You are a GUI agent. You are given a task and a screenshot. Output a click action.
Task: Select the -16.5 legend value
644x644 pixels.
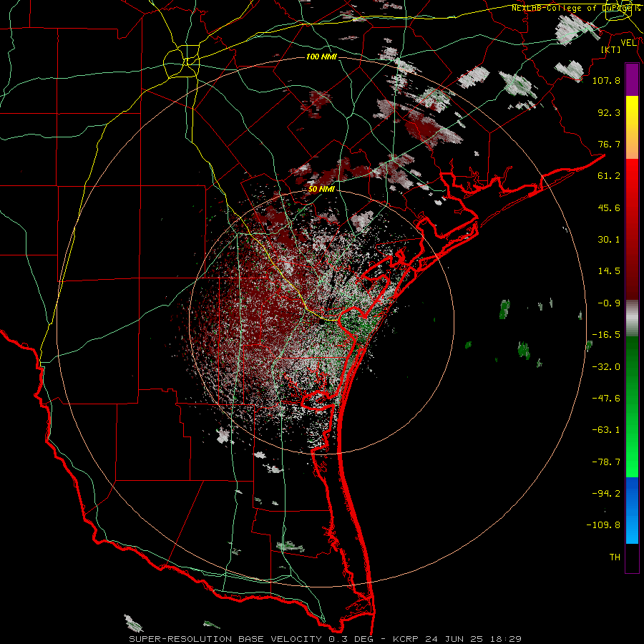pyautogui.click(x=606, y=335)
